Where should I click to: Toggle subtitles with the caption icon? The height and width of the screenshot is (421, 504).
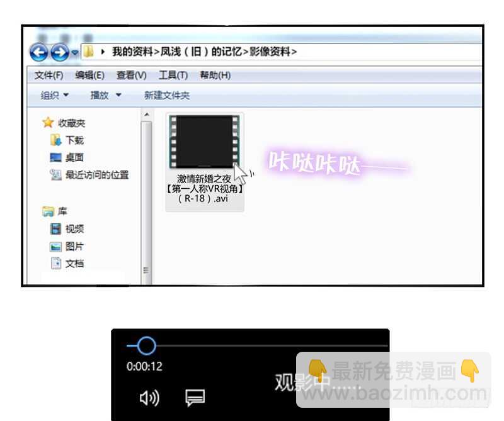pos(195,398)
